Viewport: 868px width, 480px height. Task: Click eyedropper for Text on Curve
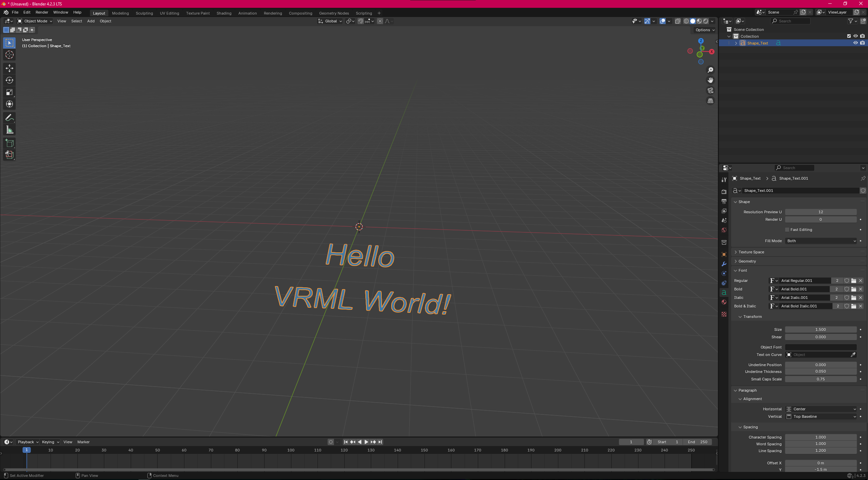pos(853,355)
